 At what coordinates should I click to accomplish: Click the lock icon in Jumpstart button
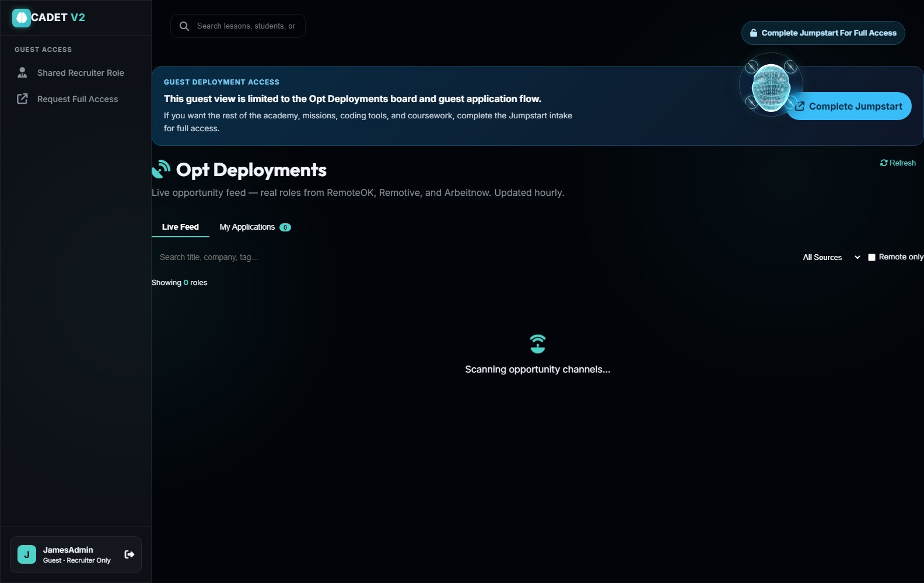[754, 33]
